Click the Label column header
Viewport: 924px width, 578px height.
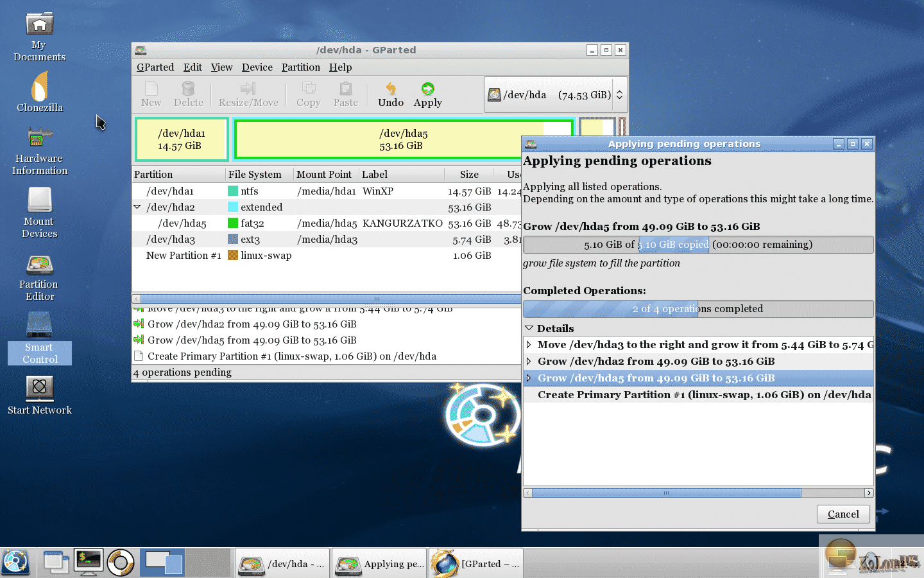[x=402, y=174]
